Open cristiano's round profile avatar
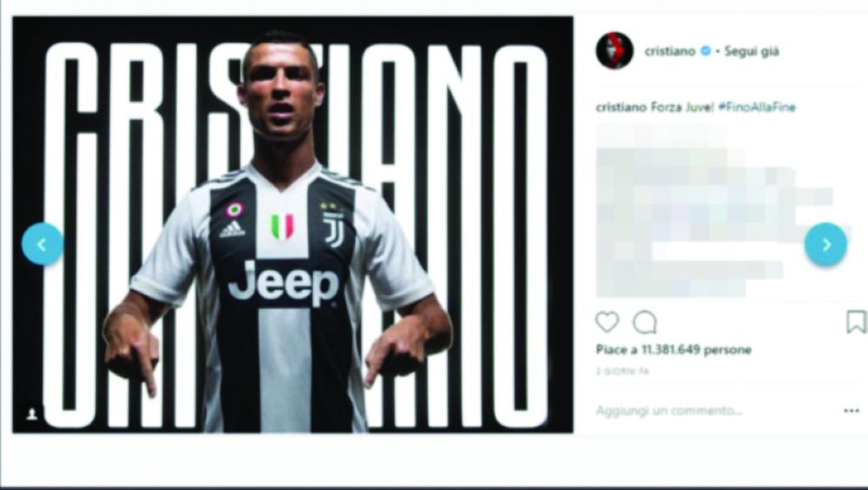The image size is (868, 490). tap(615, 51)
